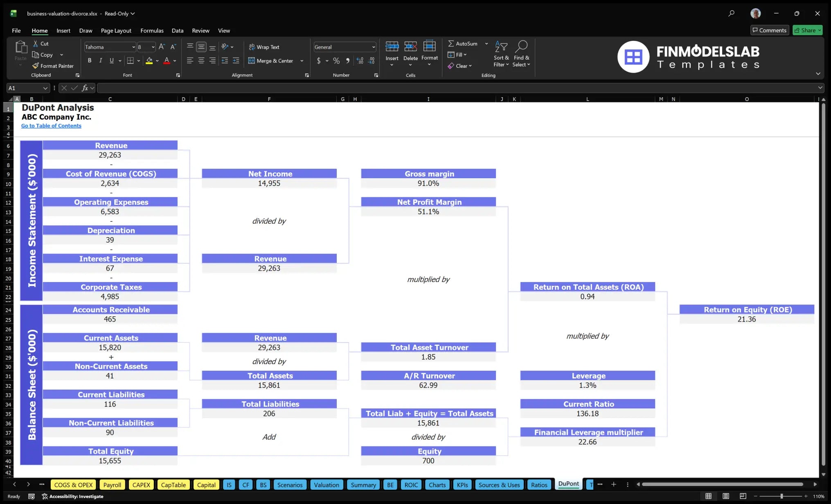
Task: Expand the General number format dropdown
Action: click(374, 47)
